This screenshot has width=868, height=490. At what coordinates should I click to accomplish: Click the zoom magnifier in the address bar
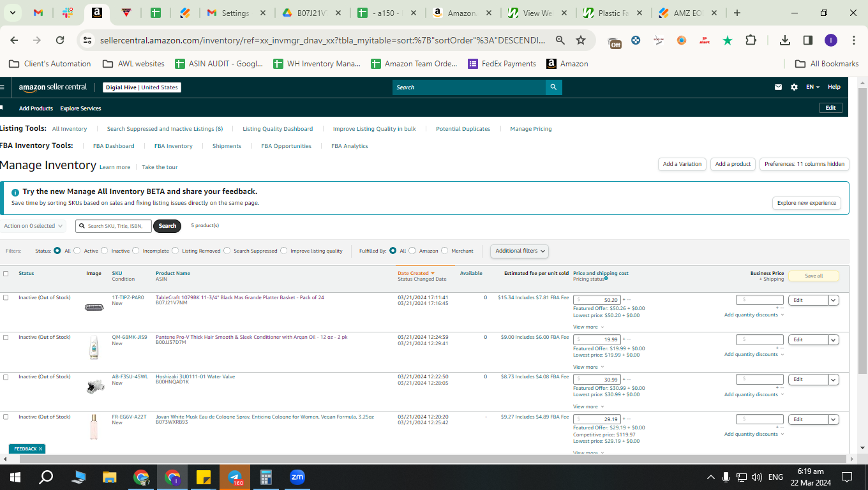tap(560, 40)
